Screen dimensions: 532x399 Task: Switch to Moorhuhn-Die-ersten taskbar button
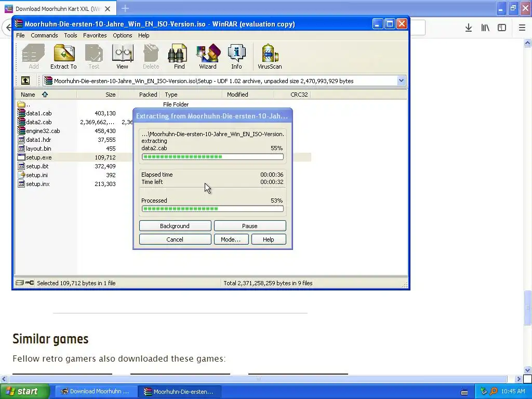(x=180, y=392)
